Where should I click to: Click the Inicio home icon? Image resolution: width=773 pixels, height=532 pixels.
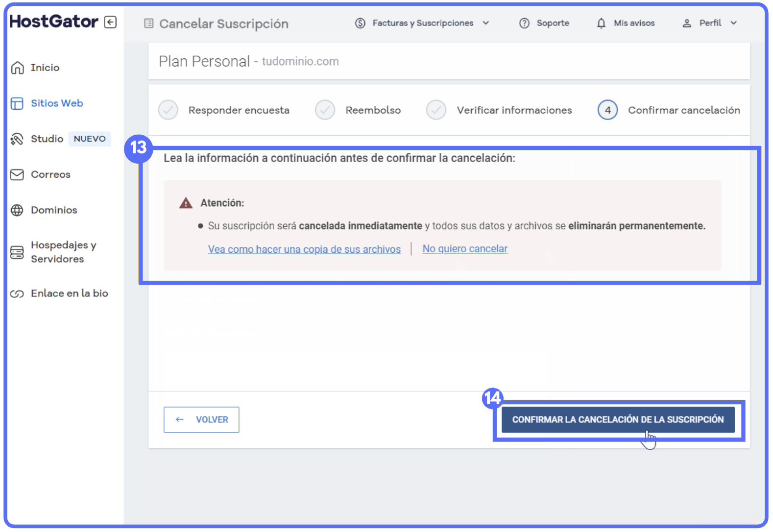pos(17,68)
